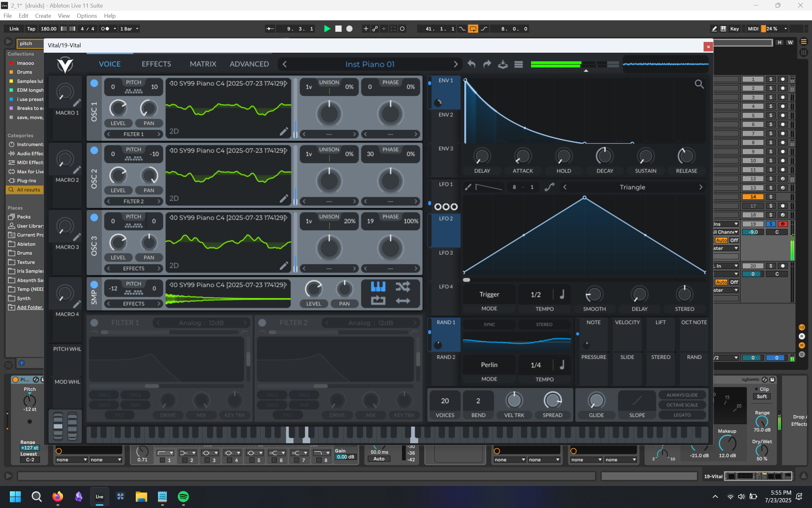Click the OSC 1 LEVEL knob
This screenshot has height=508, width=812.
[118, 108]
